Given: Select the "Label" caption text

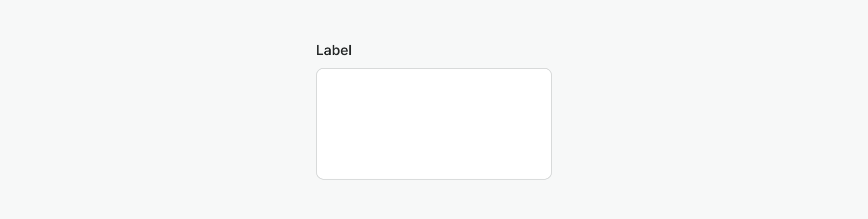Looking at the screenshot, I should pos(334,50).
